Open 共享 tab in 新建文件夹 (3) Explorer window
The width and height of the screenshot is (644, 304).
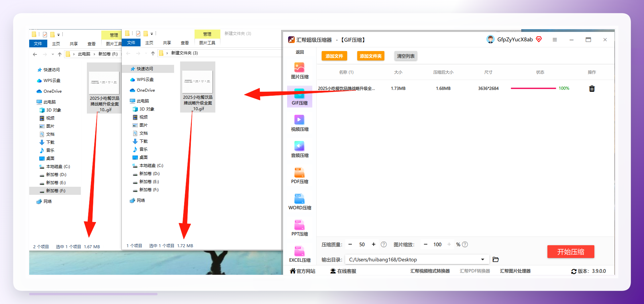[167, 43]
